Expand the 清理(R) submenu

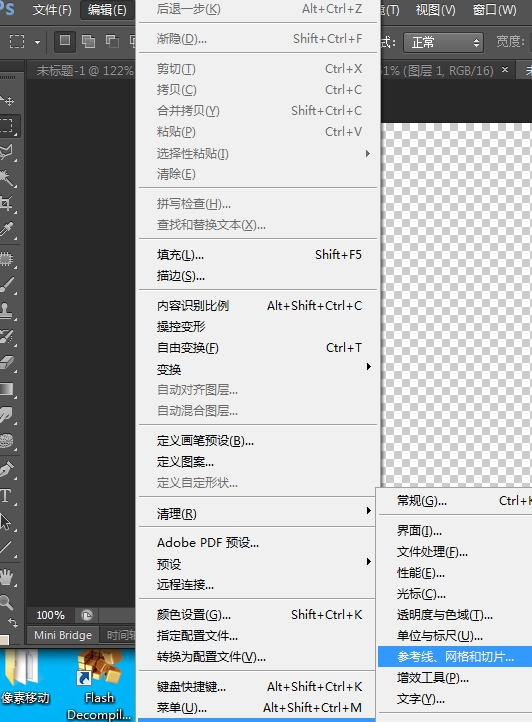coord(258,513)
